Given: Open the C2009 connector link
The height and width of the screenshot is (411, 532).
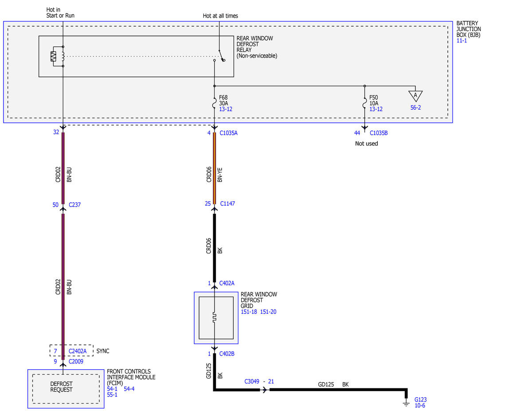Looking at the screenshot, I should click(76, 361).
